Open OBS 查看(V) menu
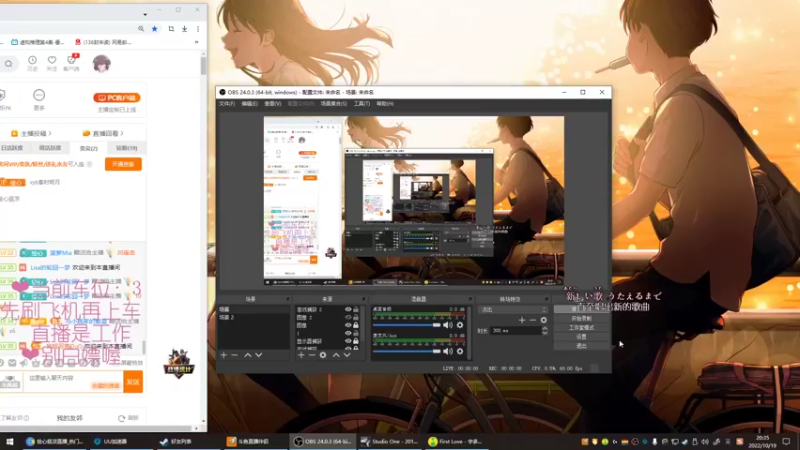The height and width of the screenshot is (450, 800). click(x=273, y=104)
